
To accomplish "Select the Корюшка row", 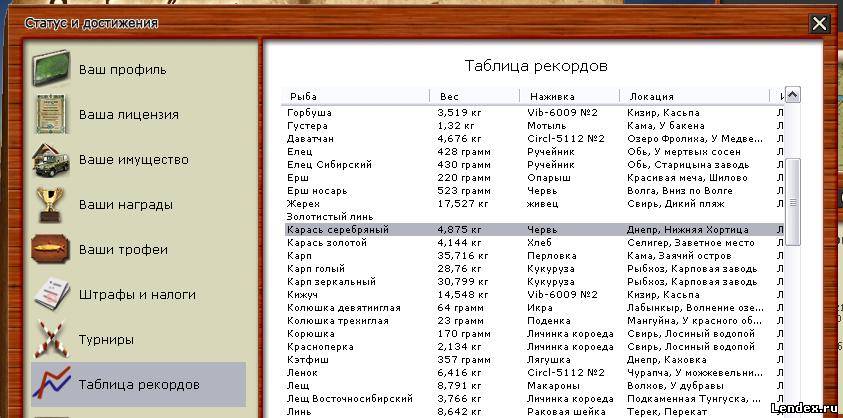I will pyautogui.click(x=534, y=334).
